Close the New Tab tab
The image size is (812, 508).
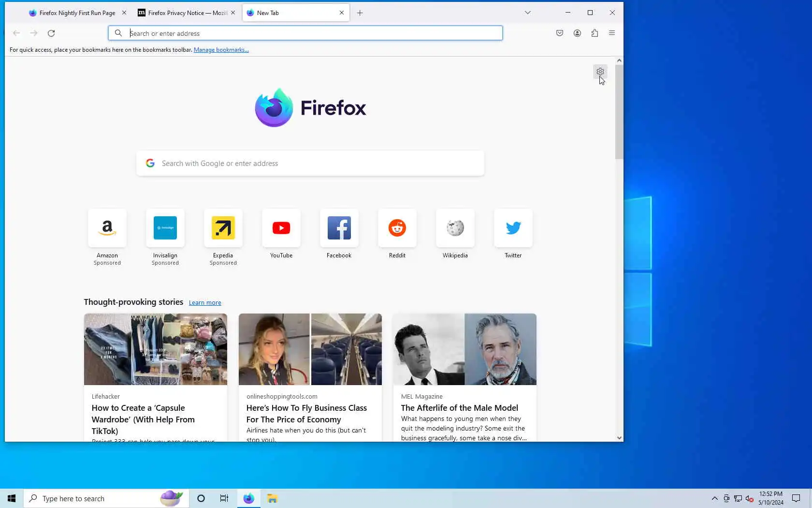(342, 13)
